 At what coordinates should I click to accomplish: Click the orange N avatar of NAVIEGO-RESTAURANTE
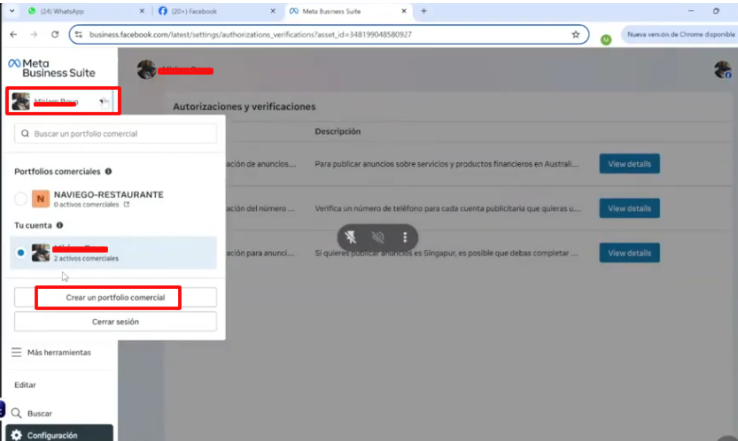pyautogui.click(x=40, y=199)
